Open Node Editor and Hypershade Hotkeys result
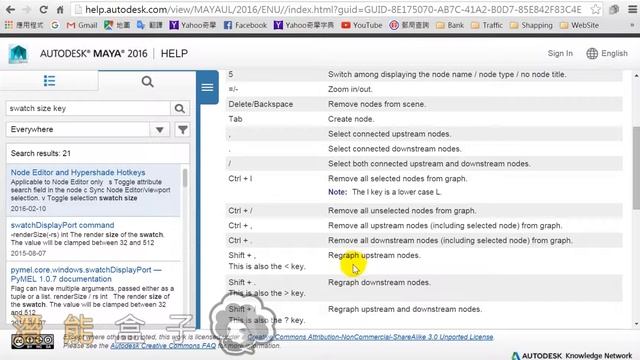The width and height of the screenshot is (640, 360). click(x=78, y=172)
